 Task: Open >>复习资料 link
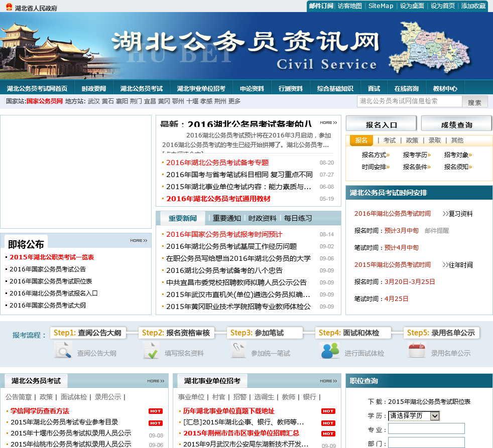pyautogui.click(x=457, y=214)
